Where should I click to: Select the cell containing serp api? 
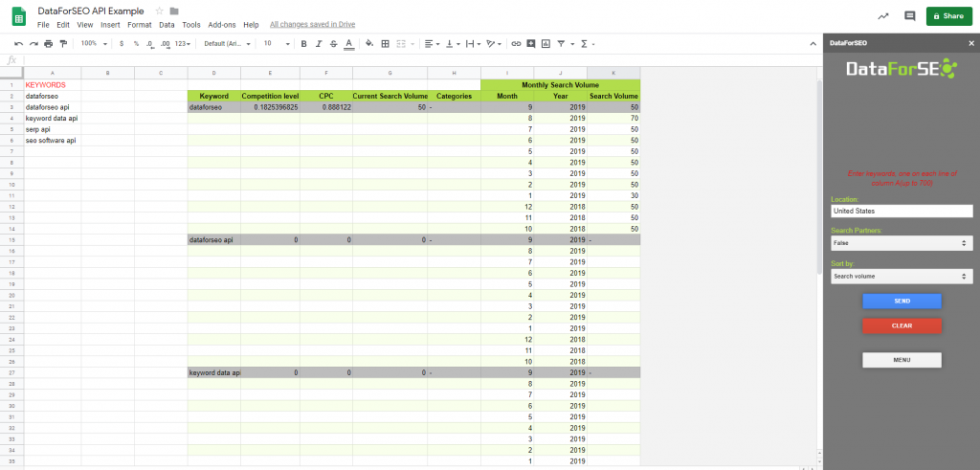tap(53, 129)
